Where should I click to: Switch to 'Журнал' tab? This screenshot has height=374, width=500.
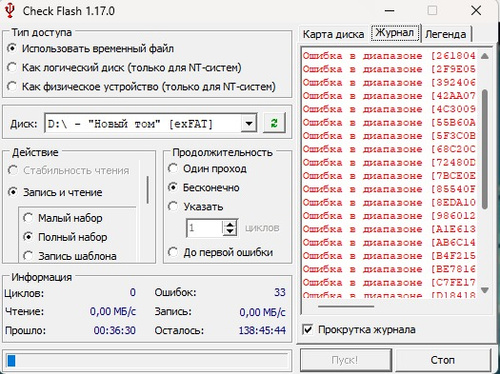tap(395, 33)
